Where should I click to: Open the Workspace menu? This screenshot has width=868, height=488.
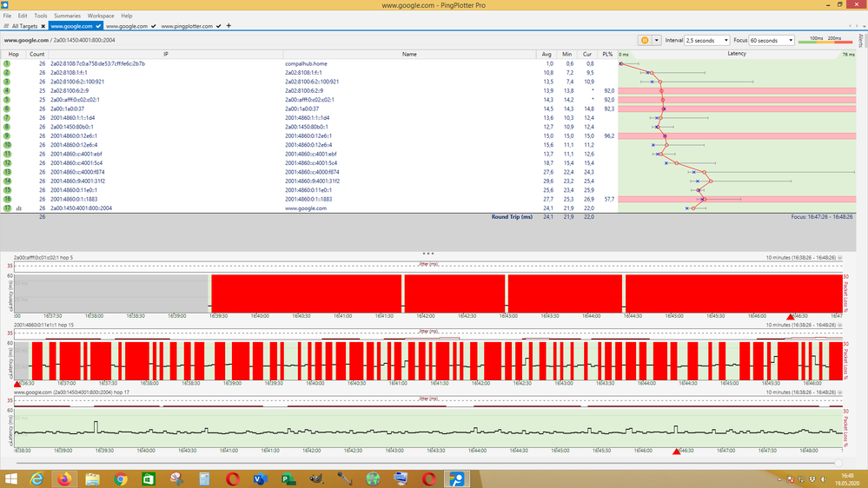[x=100, y=16]
